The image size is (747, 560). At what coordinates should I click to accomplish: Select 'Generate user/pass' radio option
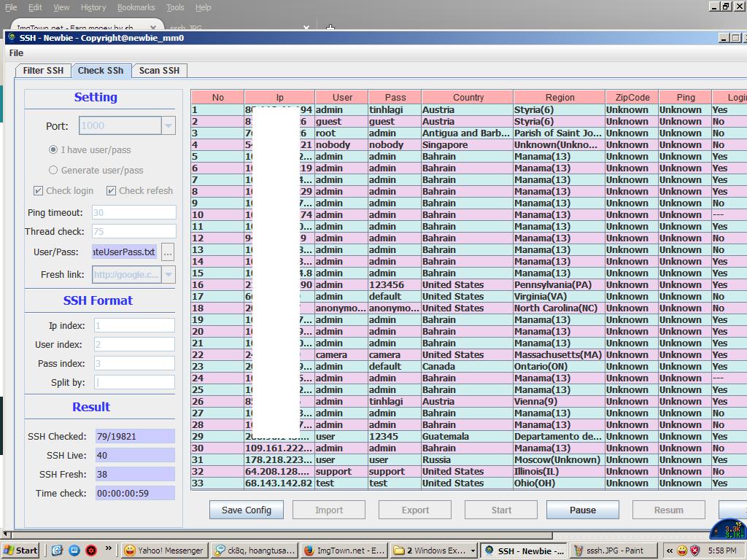point(53,170)
